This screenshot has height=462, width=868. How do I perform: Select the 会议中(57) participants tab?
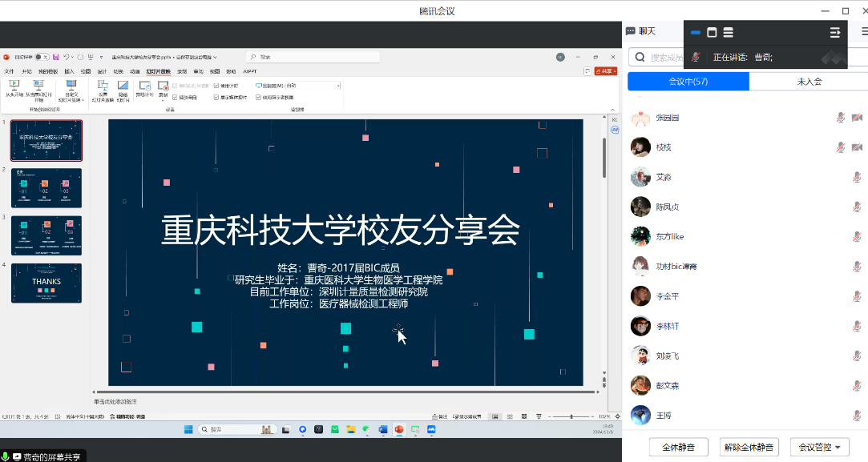(688, 82)
